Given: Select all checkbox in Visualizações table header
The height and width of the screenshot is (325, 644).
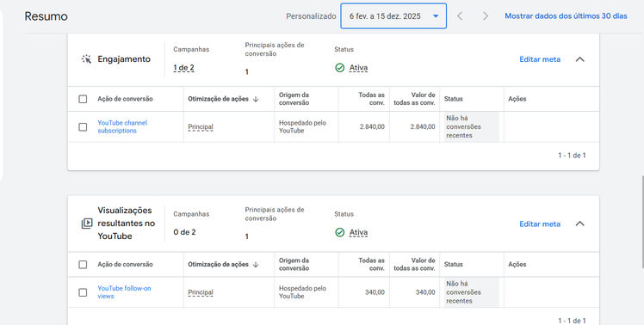Looking at the screenshot, I should pos(83,265).
